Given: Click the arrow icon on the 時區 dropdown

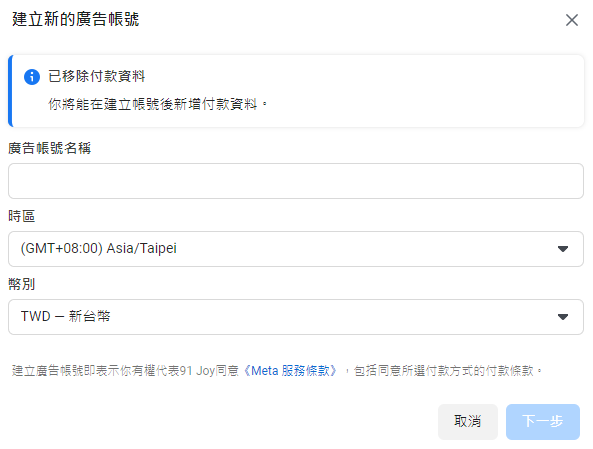Looking at the screenshot, I should pos(563,249).
